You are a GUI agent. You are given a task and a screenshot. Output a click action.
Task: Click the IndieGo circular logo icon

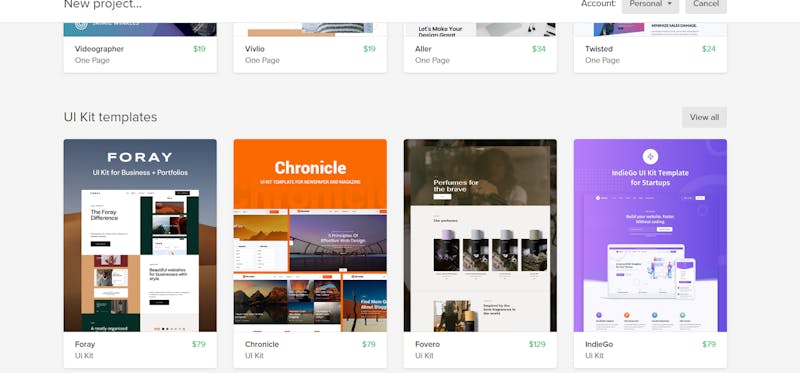tap(650, 157)
